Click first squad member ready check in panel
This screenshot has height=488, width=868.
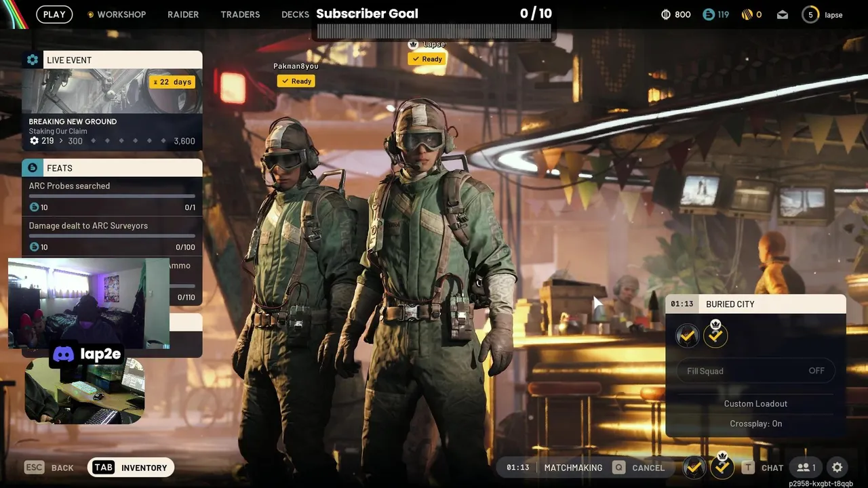point(688,335)
